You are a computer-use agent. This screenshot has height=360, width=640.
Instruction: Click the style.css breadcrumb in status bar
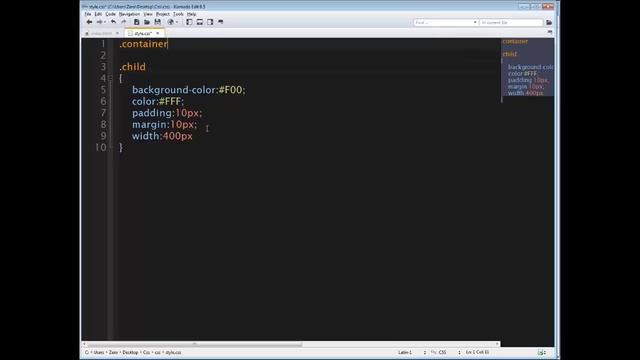[173, 352]
